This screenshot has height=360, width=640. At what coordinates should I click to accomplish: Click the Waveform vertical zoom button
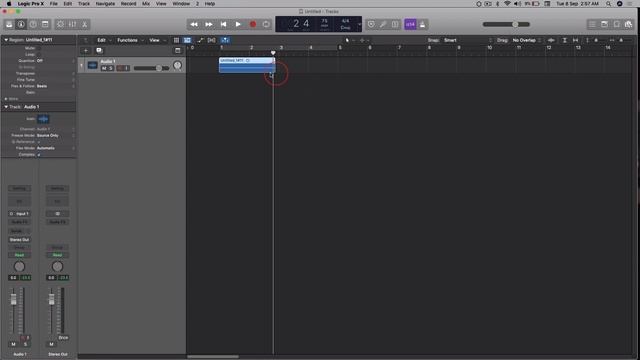(551, 40)
